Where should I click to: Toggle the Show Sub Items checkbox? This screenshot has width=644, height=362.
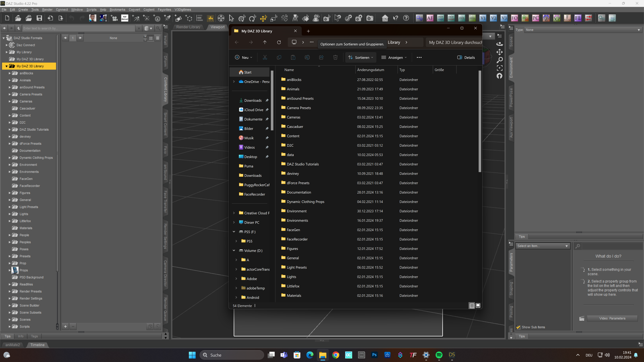point(519,327)
